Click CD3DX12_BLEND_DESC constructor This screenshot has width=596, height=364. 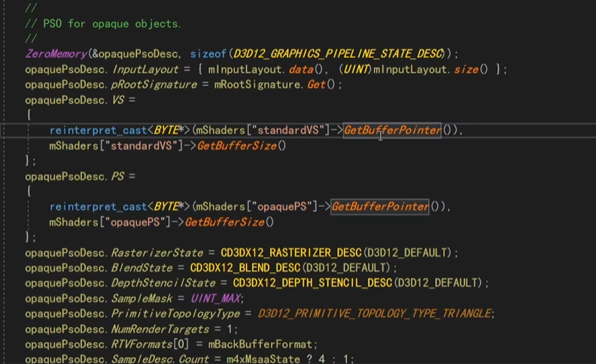pyautogui.click(x=245, y=268)
